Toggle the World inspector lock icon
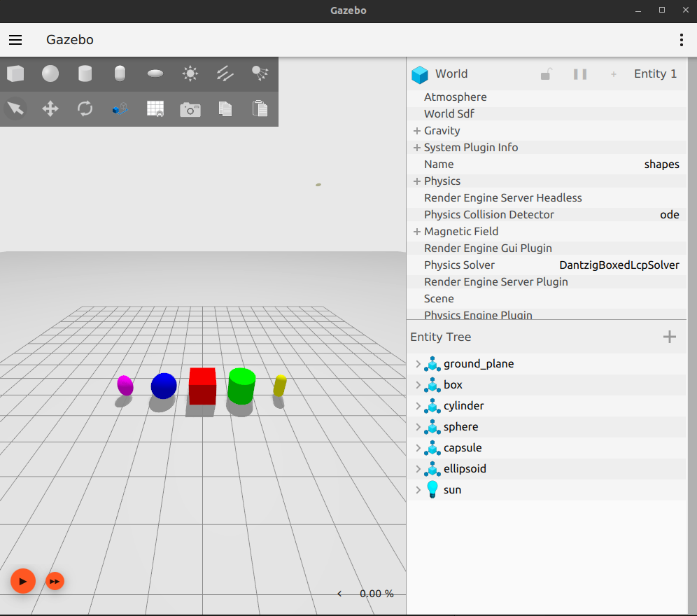The image size is (697, 616). click(x=547, y=74)
